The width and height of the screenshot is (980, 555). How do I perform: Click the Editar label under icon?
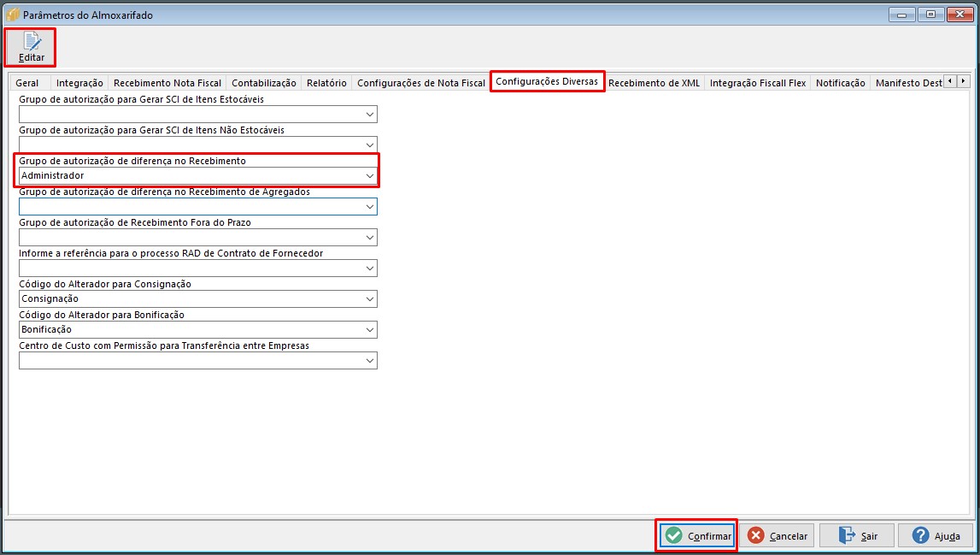32,57
